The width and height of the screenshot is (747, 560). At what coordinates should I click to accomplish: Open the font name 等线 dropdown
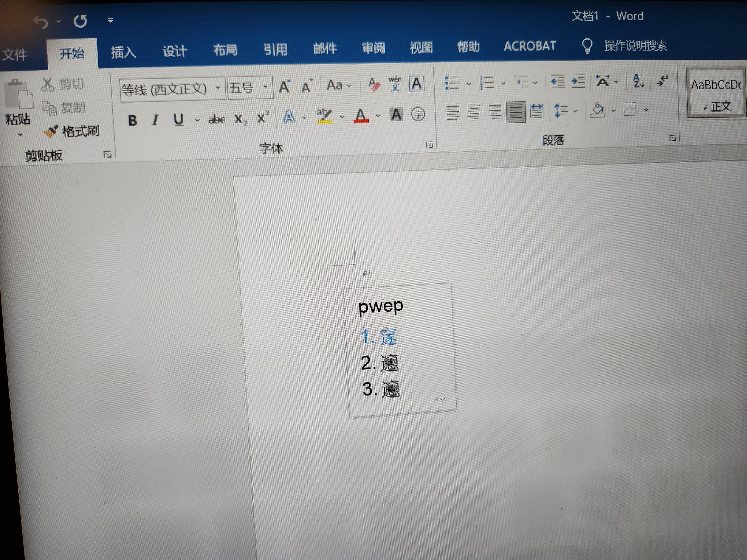pos(218,88)
